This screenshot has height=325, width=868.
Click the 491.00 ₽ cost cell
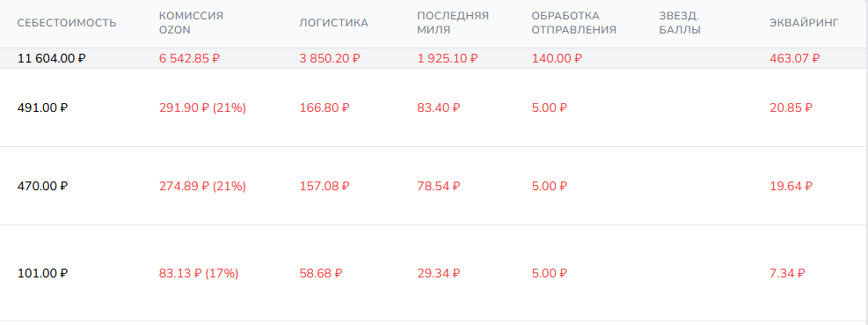[42, 107]
